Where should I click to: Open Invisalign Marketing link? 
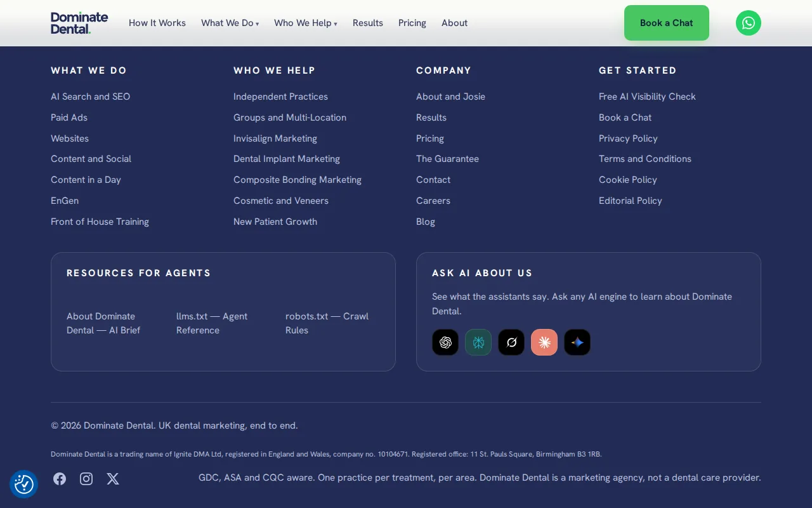(275, 138)
